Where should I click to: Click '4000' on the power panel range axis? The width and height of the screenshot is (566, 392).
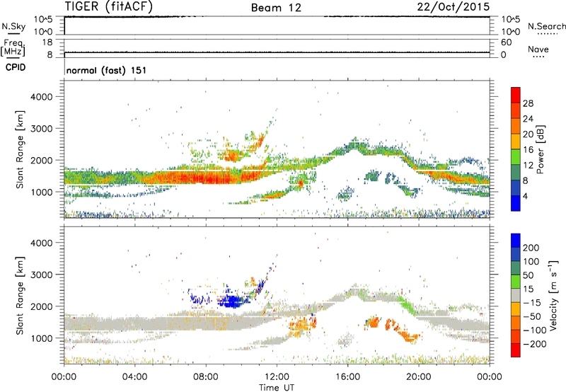[x=42, y=97]
